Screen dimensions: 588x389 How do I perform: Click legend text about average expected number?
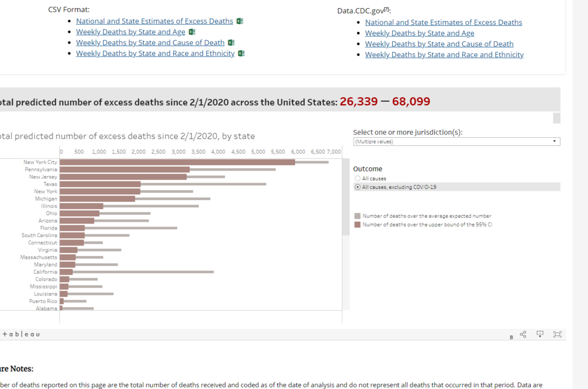[x=427, y=216]
